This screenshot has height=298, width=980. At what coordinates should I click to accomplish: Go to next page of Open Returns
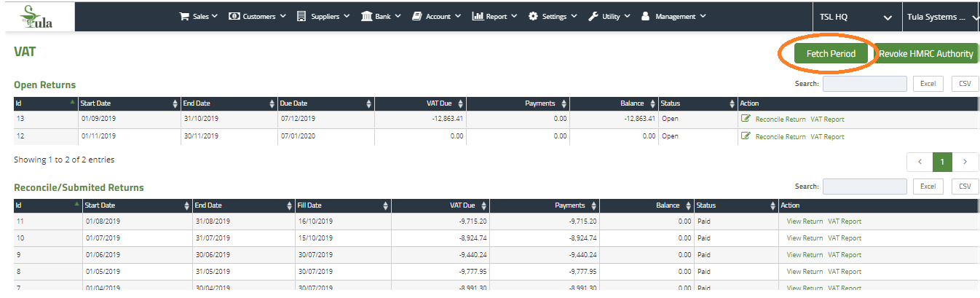click(965, 161)
